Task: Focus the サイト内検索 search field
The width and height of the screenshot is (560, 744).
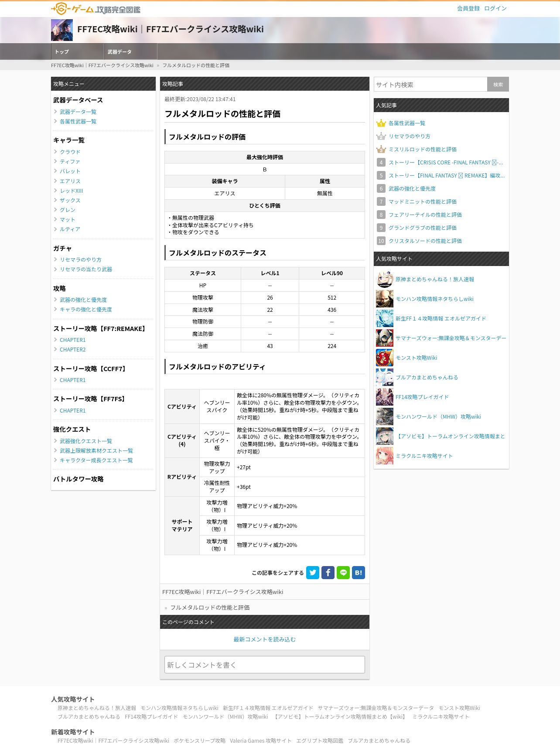Action: click(430, 85)
